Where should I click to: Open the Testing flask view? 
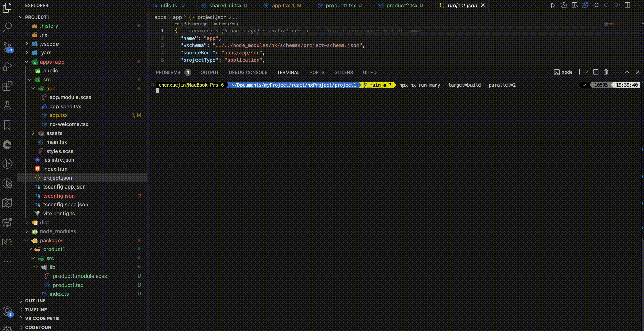coord(7,105)
